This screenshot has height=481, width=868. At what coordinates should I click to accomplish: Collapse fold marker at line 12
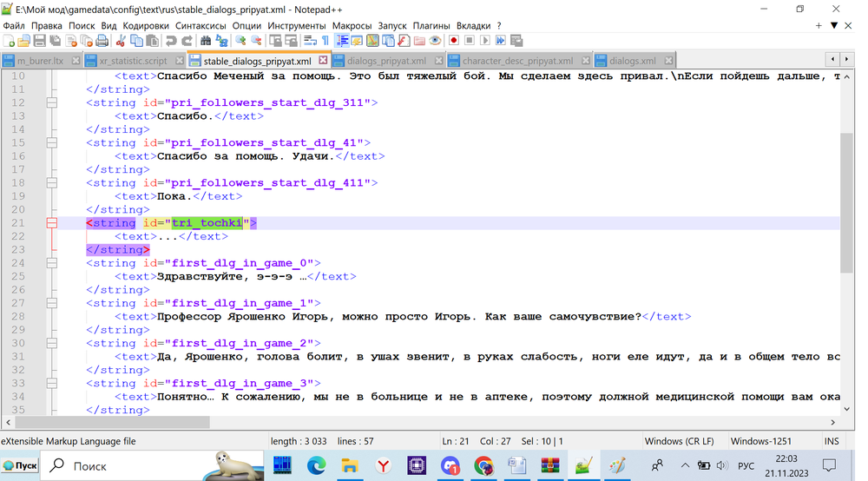(51, 102)
